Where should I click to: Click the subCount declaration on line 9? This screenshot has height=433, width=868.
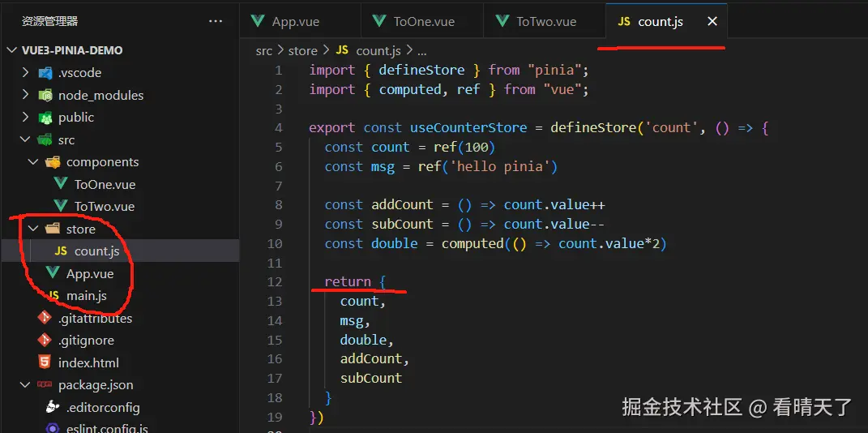coord(402,225)
